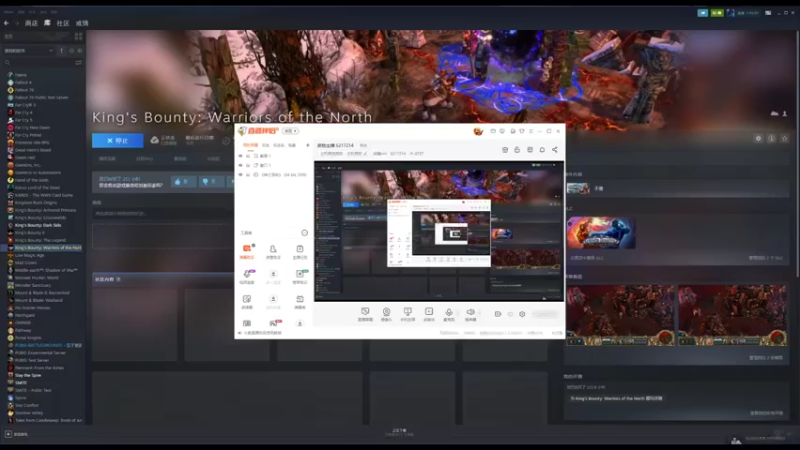Screen dimensions: 800x450
Task: Toggle visibility eye of second source in streaming app
Action: [241, 165]
